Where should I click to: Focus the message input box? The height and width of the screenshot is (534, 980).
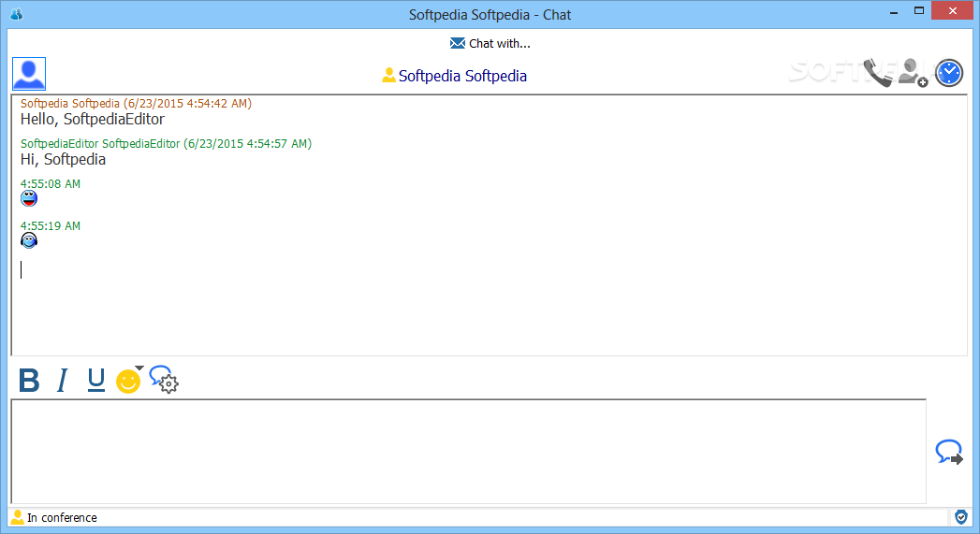click(x=468, y=451)
